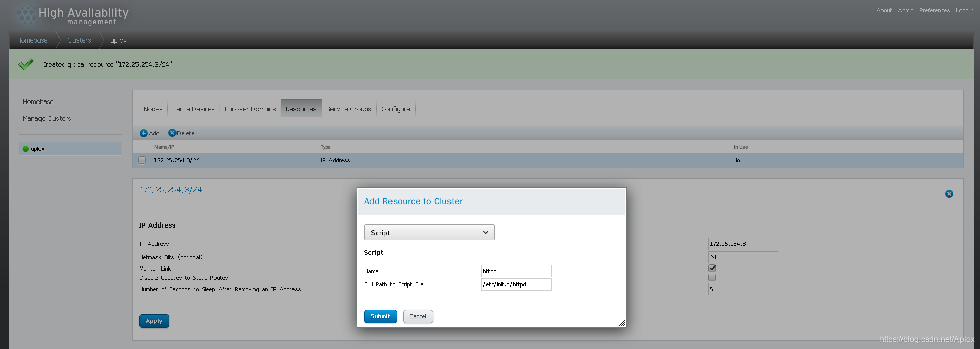Open the Nodes tab
The width and height of the screenshot is (980, 349).
(x=153, y=109)
